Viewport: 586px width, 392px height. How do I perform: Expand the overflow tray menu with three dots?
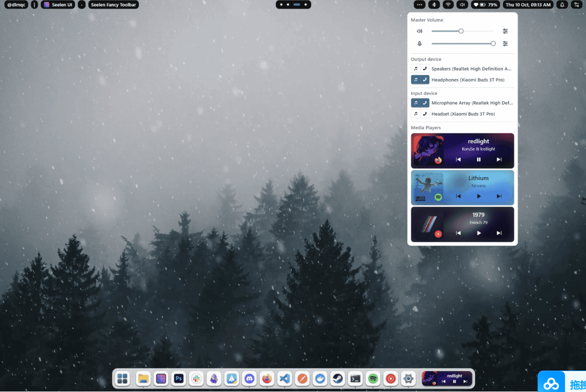[419, 4]
